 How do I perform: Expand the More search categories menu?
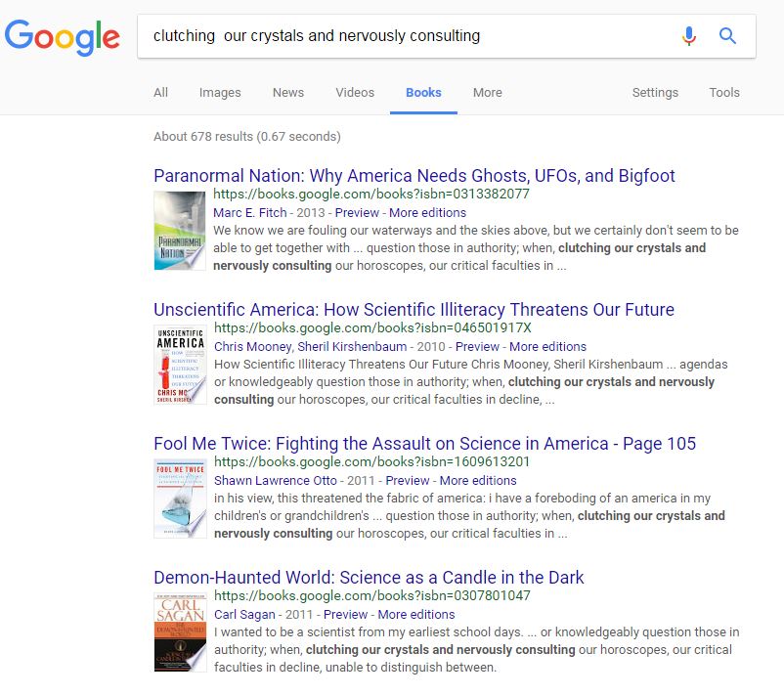(x=487, y=93)
